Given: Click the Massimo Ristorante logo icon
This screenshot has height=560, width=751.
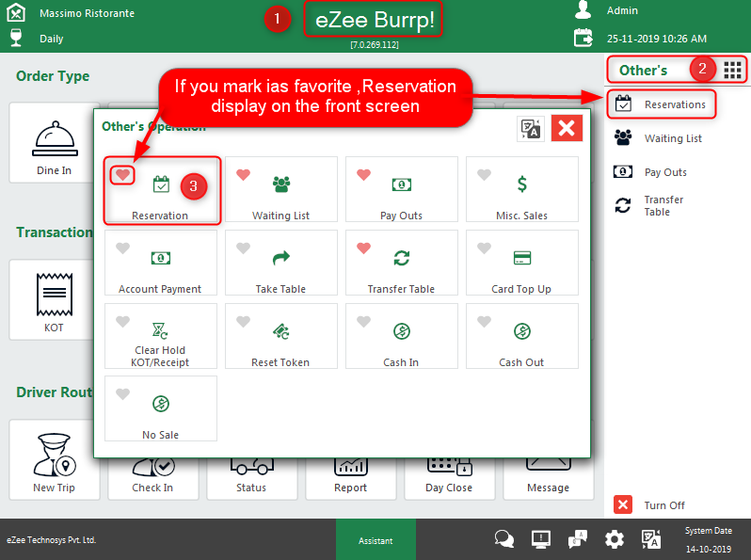Looking at the screenshot, I should tap(16, 12).
